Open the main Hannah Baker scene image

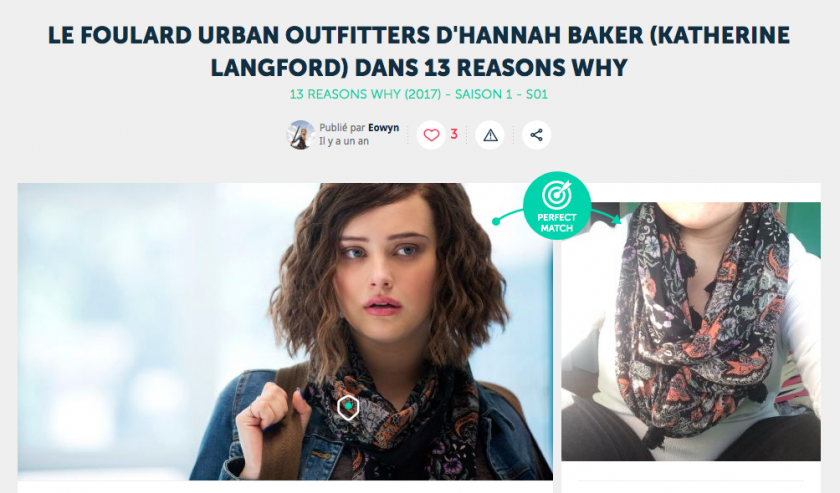285,331
